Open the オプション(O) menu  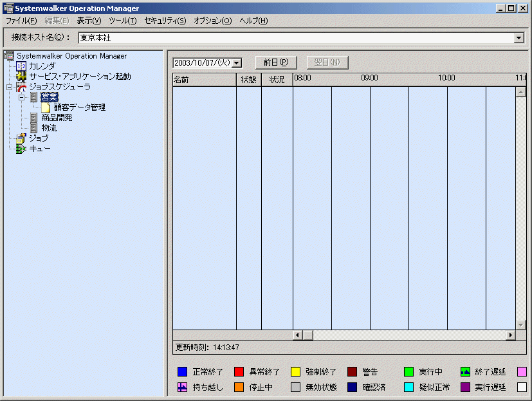pos(213,21)
